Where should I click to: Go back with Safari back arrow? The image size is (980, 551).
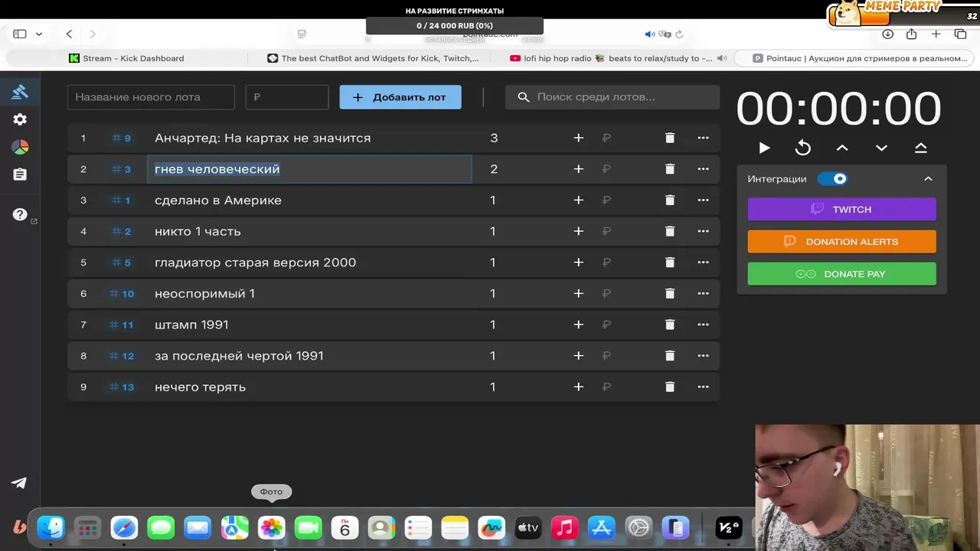69,34
